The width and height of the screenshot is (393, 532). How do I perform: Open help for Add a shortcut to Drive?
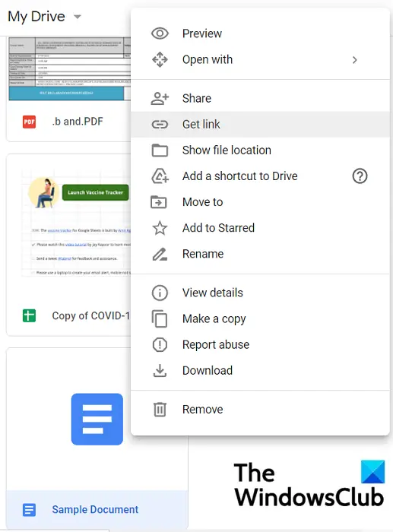coord(360,176)
